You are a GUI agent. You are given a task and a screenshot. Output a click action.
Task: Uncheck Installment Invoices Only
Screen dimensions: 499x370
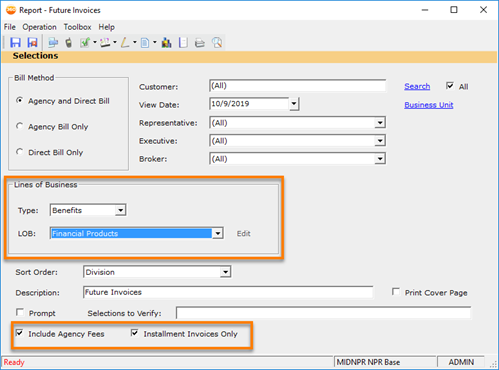click(135, 333)
